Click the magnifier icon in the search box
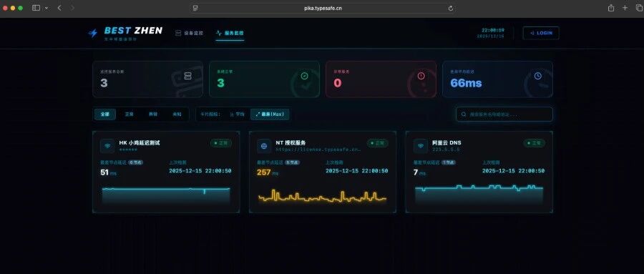644x274 pixels. point(464,114)
